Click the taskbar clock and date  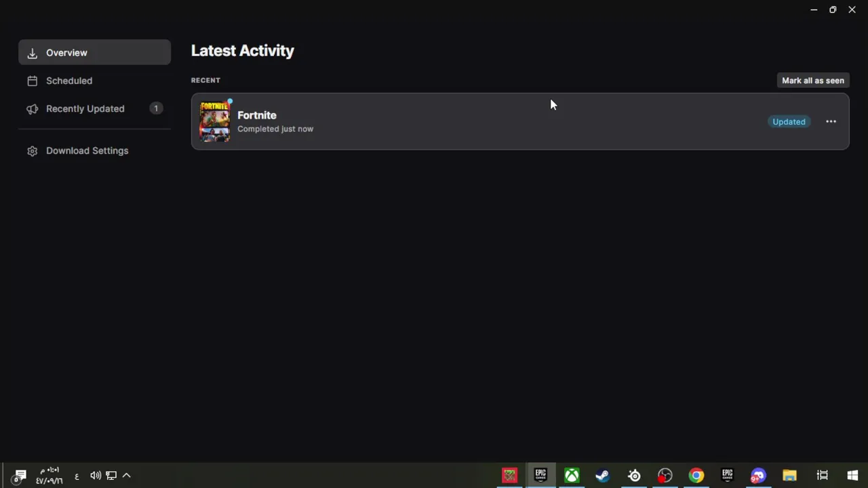(50, 475)
